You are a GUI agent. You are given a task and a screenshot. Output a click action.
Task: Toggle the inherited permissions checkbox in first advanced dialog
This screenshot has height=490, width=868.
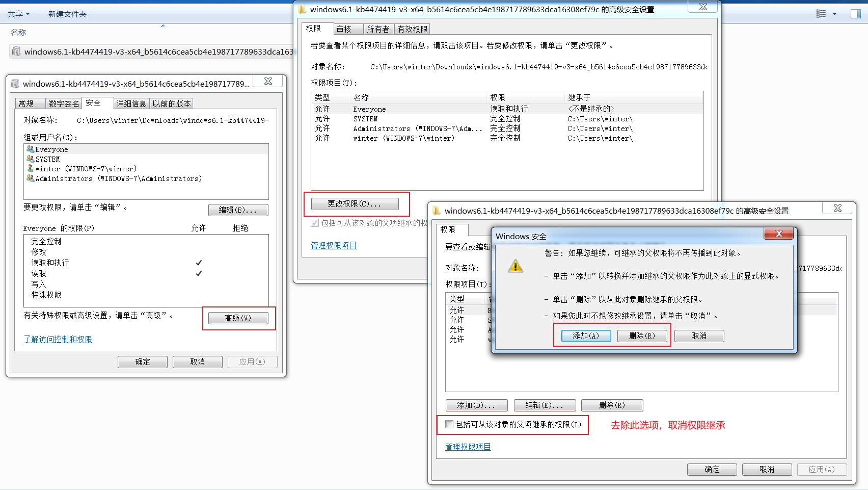point(315,223)
